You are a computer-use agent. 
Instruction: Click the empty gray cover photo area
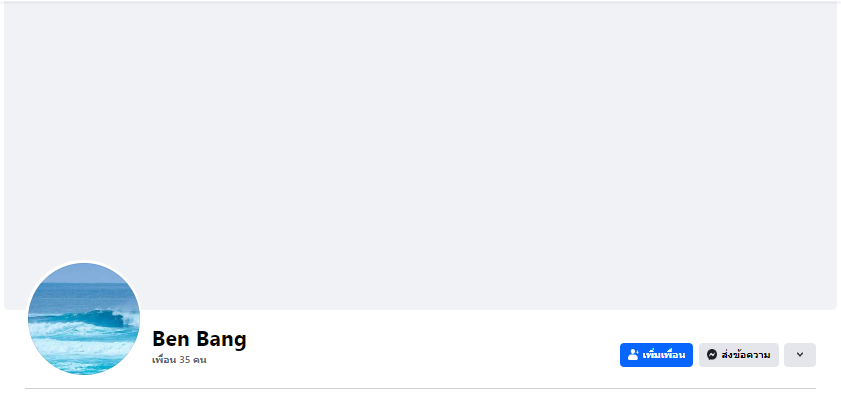[x=420, y=156]
